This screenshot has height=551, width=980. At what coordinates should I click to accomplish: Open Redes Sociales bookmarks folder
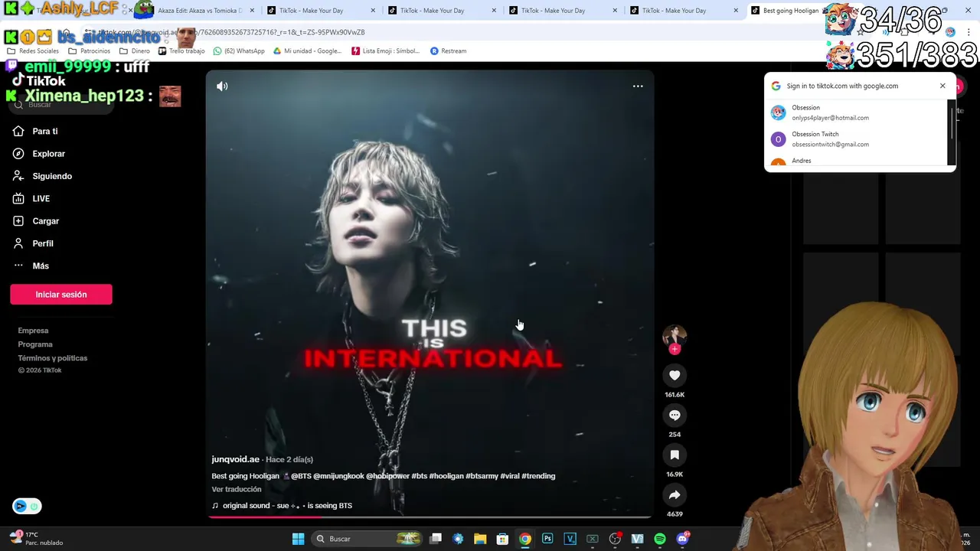coord(33,51)
